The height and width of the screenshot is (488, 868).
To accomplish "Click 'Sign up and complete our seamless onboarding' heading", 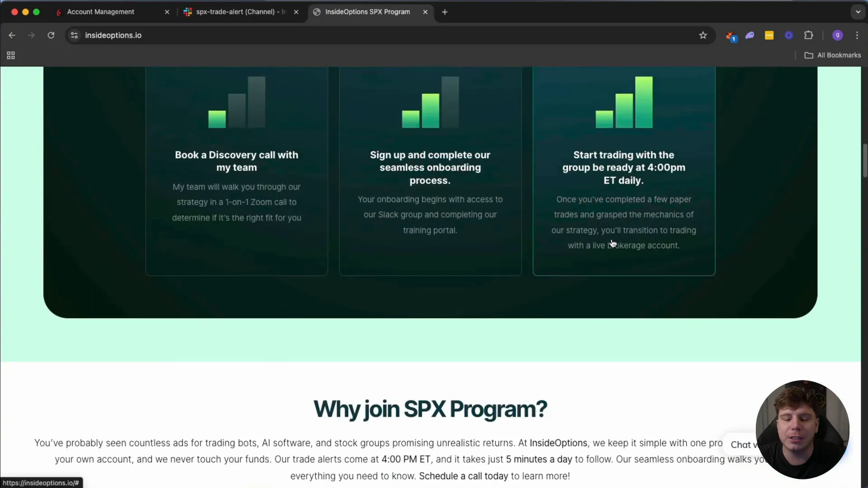I will [x=430, y=168].
